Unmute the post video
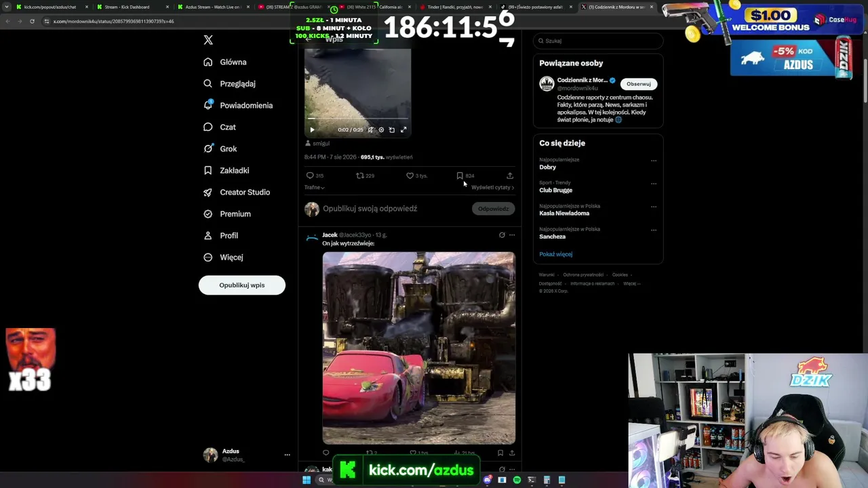Image resolution: width=868 pixels, height=488 pixels. click(370, 129)
